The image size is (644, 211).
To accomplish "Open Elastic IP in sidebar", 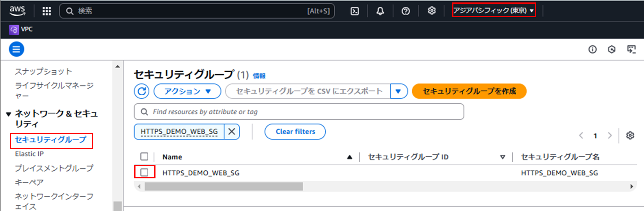I will coord(29,154).
